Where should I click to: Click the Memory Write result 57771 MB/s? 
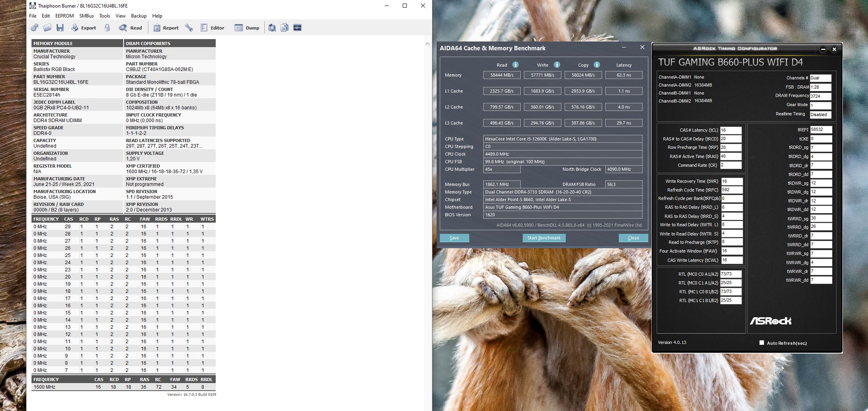tap(543, 75)
